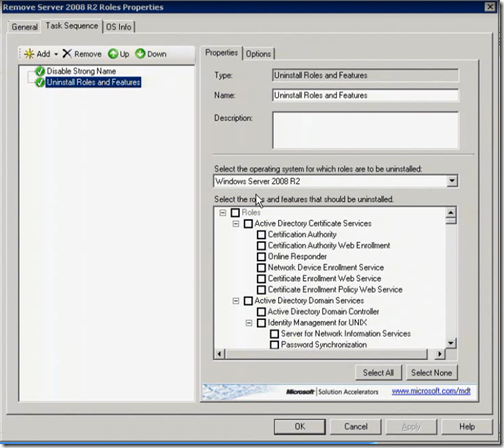Click checkmark icon beside Disable Strong Name
The height and width of the screenshot is (448, 504).
pos(40,71)
